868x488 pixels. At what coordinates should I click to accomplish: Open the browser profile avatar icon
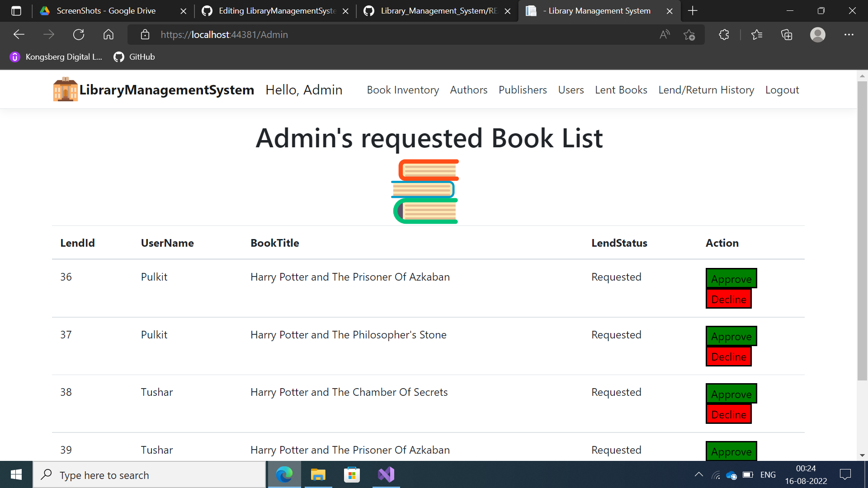click(818, 34)
